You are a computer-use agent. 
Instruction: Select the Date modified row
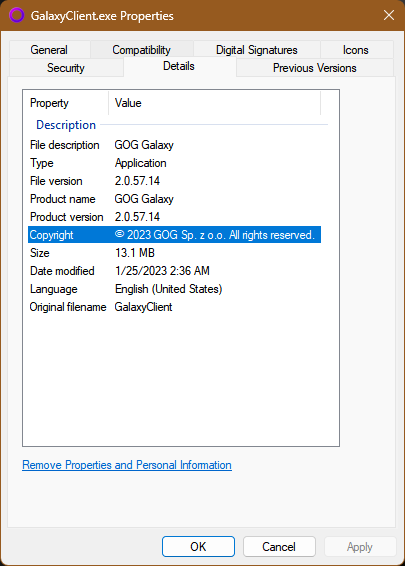pos(175,271)
